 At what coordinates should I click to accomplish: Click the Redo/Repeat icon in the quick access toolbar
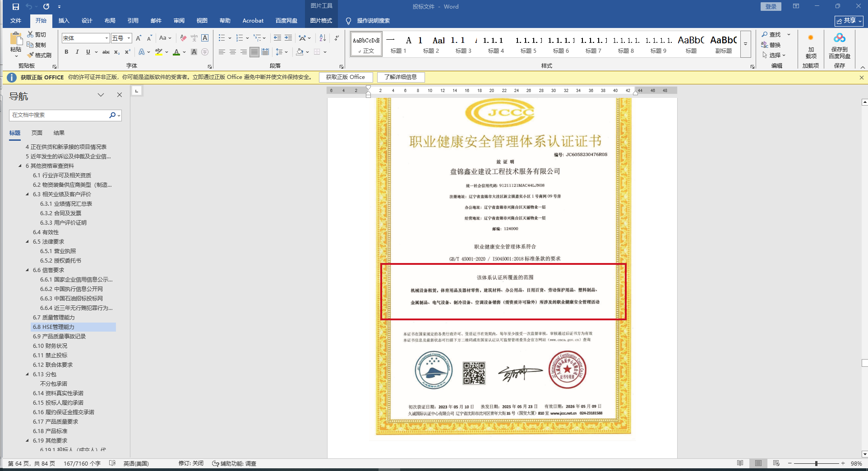46,7
